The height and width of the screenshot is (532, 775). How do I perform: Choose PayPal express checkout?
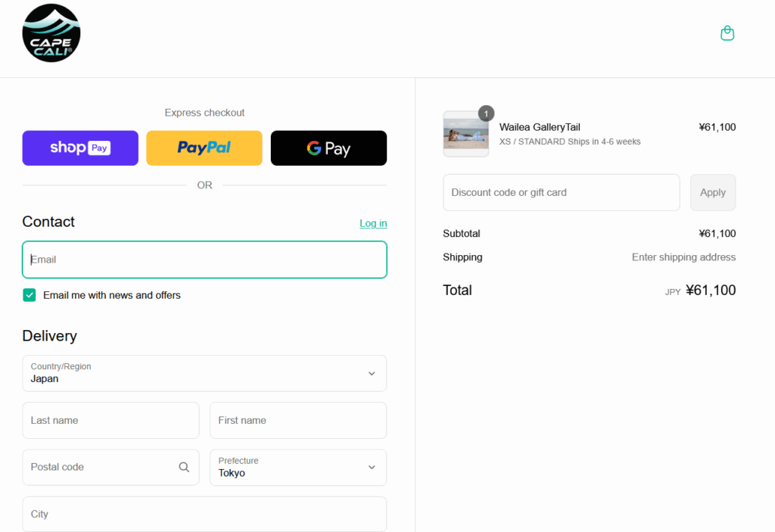[x=204, y=148]
